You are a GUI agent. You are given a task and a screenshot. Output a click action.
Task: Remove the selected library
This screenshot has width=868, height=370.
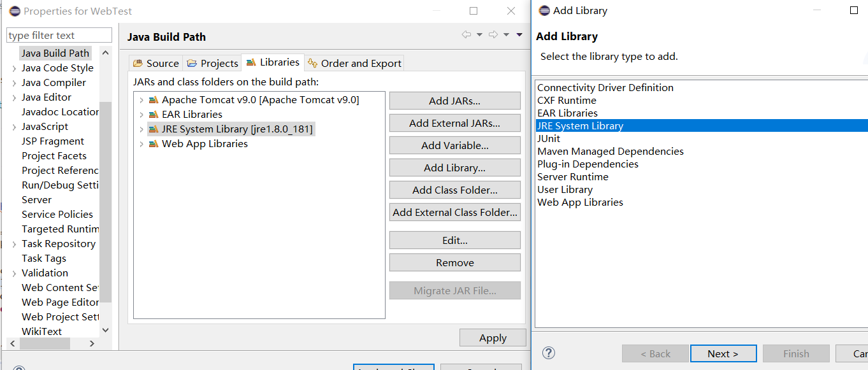click(455, 262)
